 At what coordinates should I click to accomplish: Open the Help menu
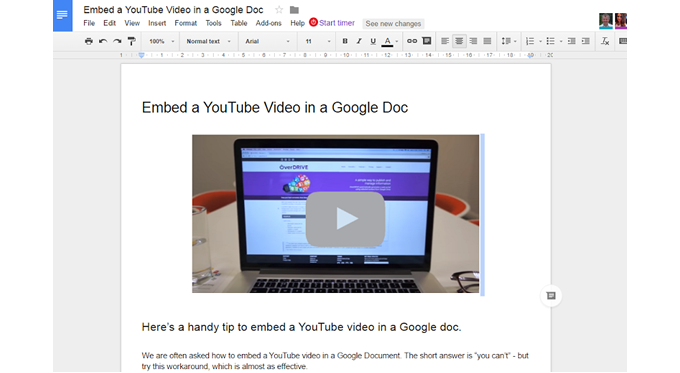(x=298, y=23)
